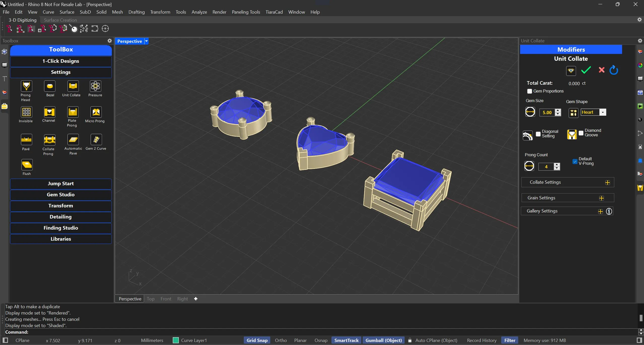Image resolution: width=644 pixels, height=345 pixels.
Task: Click the Gem Size value field
Action: pyautogui.click(x=547, y=112)
